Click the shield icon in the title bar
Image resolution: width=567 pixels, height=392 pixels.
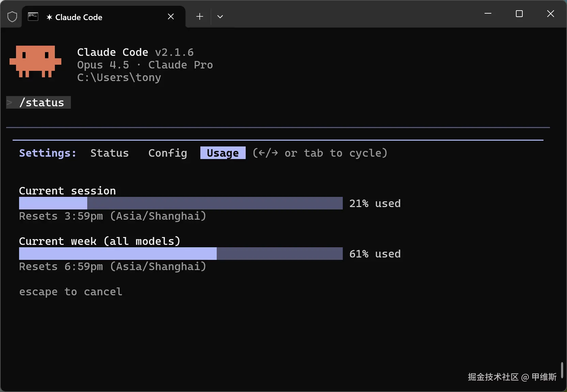12,17
